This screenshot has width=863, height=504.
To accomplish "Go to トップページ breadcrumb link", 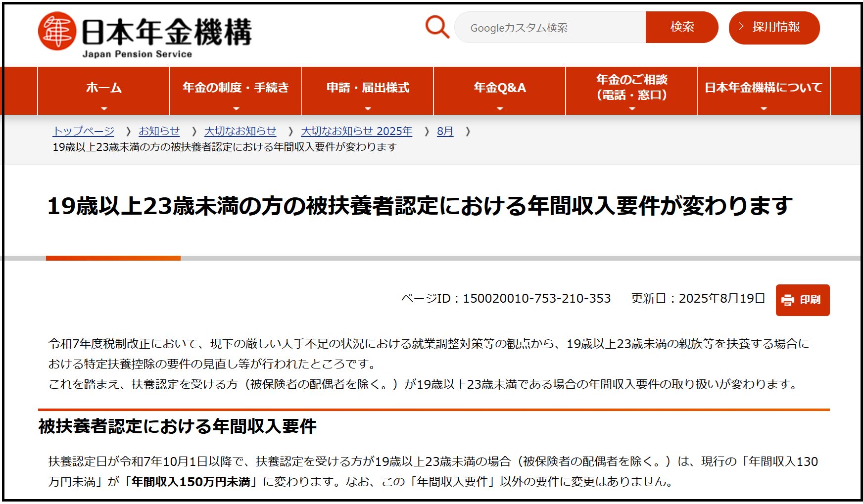I will (x=84, y=131).
